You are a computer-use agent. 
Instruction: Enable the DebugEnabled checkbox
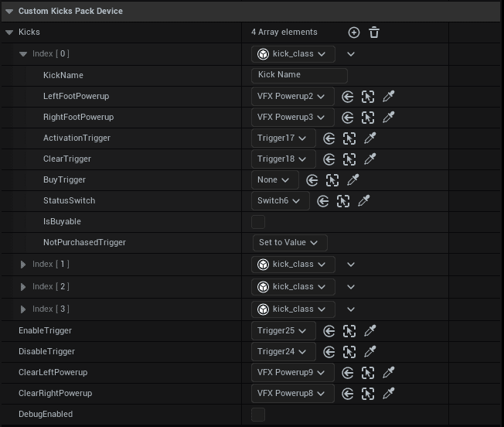coord(258,415)
